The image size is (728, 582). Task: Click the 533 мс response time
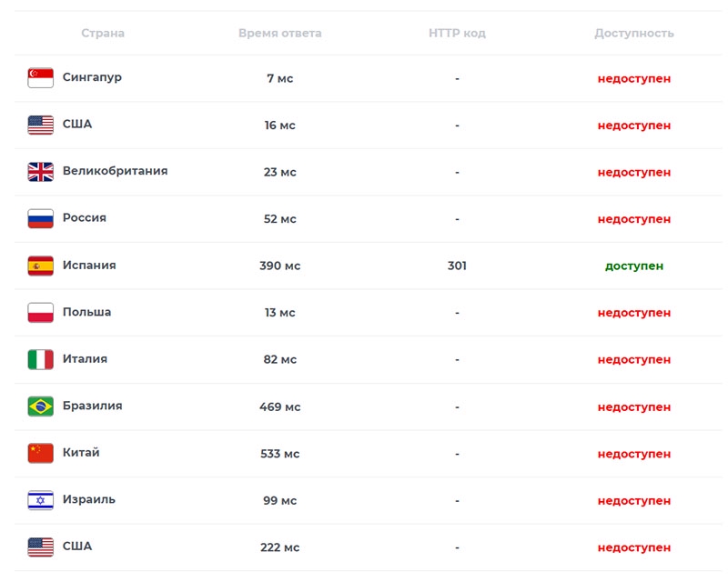tap(280, 454)
